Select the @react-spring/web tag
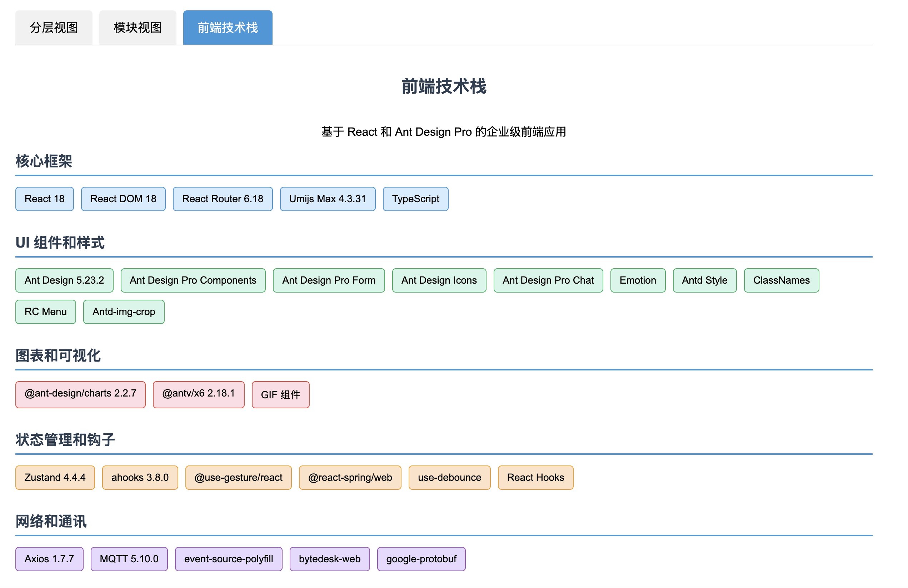 pos(350,477)
